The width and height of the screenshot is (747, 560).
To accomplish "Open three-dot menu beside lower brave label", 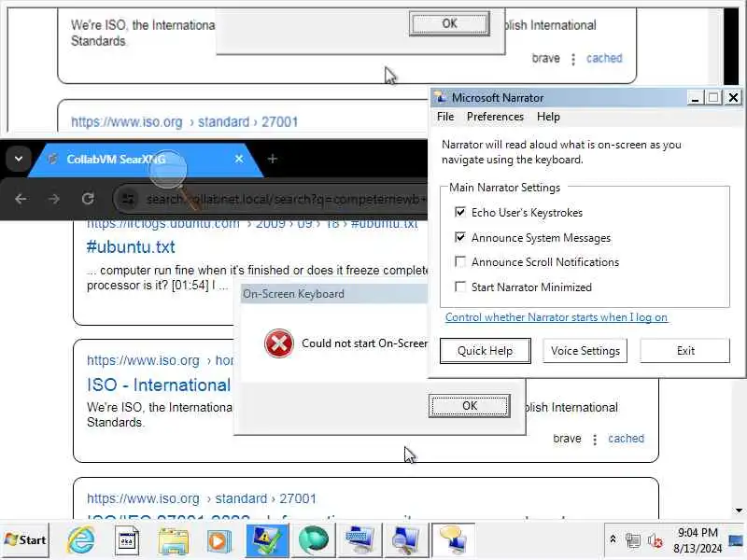I will 594,439.
